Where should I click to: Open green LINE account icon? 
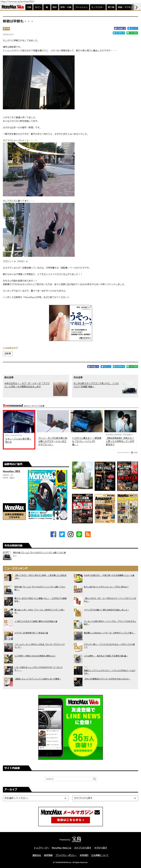[79, 534]
